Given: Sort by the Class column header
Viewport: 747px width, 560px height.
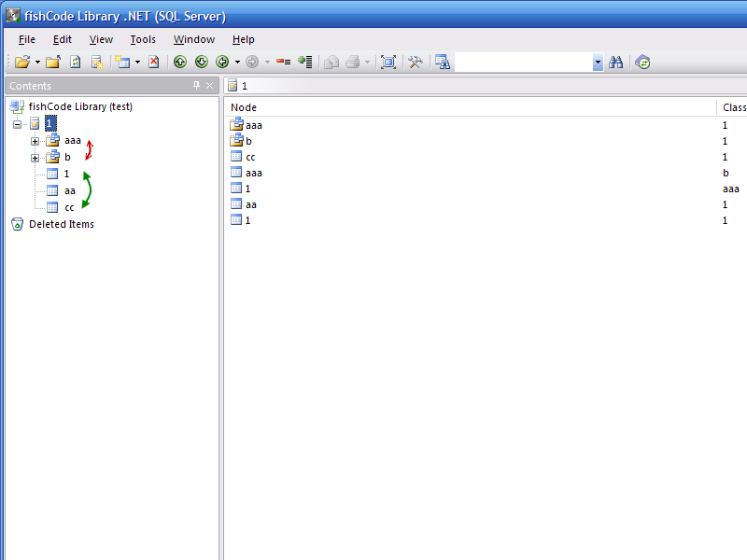Looking at the screenshot, I should point(734,107).
